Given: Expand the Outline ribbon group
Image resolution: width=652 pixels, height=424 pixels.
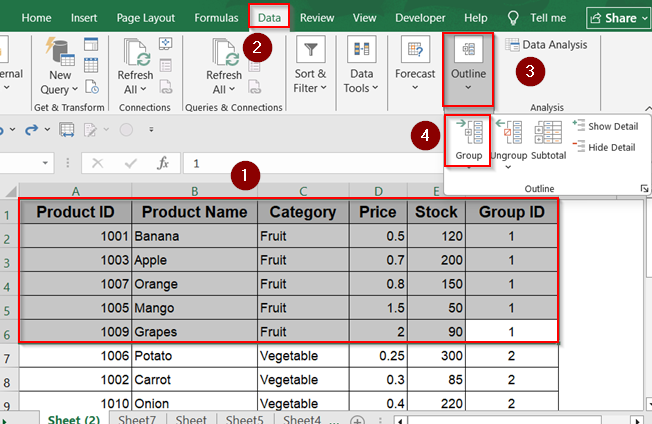Looking at the screenshot, I should (x=468, y=69).
